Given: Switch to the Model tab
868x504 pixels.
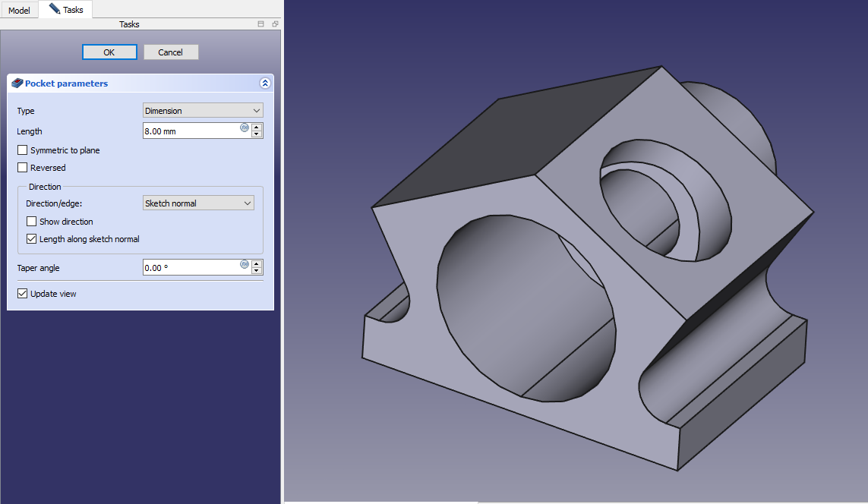Looking at the screenshot, I should tap(19, 11).
